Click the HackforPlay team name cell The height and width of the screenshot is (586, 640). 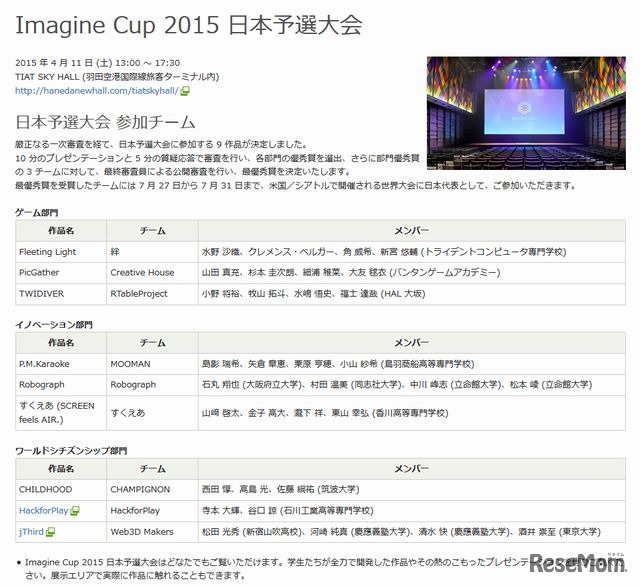coord(152,511)
